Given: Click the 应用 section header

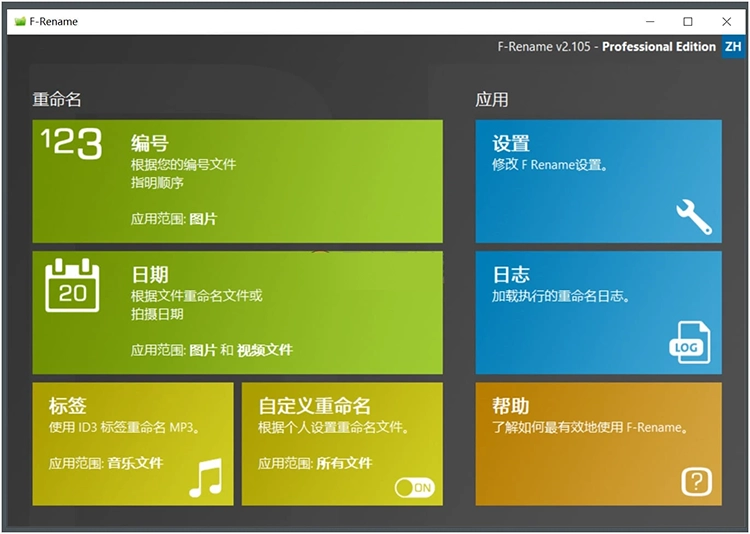Looking at the screenshot, I should [492, 100].
